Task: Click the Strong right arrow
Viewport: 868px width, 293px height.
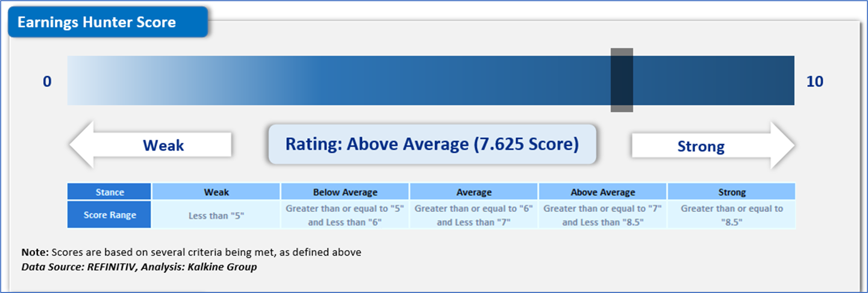Action: coord(713,145)
